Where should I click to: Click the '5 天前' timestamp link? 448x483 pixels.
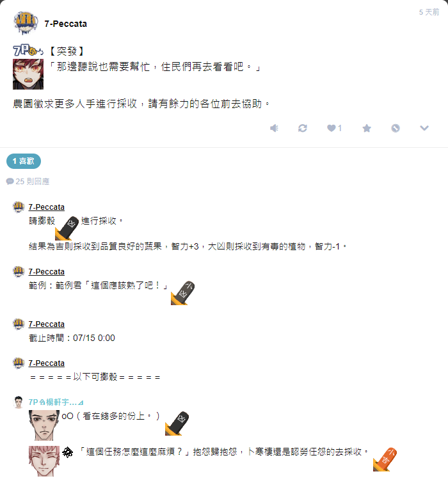429,12
